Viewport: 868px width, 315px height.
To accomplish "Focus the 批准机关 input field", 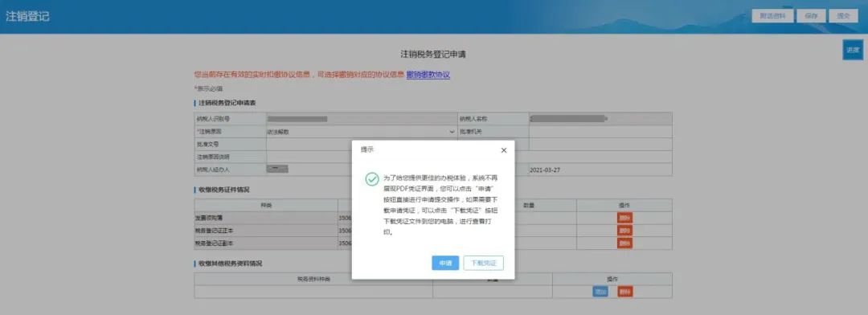I will tap(600, 132).
